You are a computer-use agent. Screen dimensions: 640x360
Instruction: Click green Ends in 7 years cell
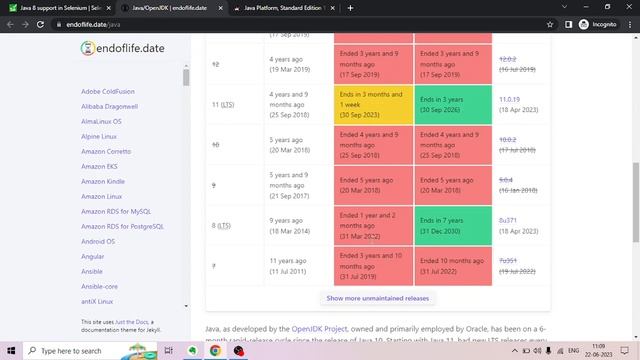click(453, 226)
